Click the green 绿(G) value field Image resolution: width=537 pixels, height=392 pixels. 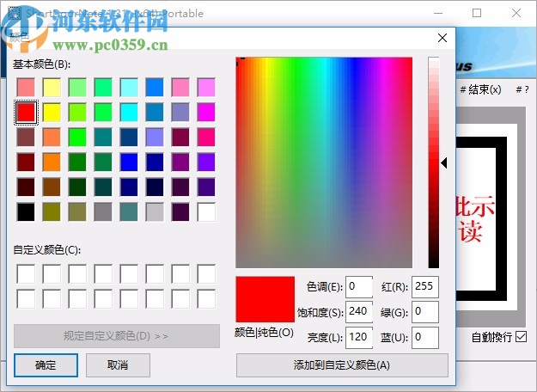[425, 312]
